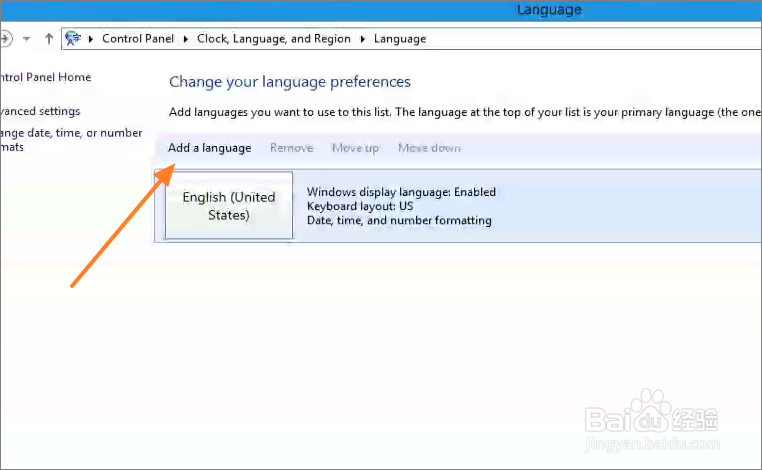Screen dimensions: 762x470
Task: Click the Remove command
Action: (292, 148)
